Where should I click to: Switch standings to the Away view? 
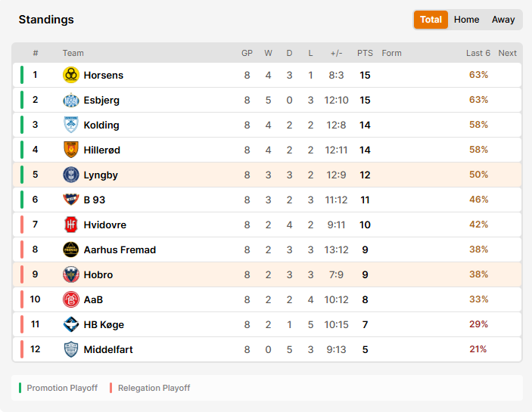click(503, 20)
